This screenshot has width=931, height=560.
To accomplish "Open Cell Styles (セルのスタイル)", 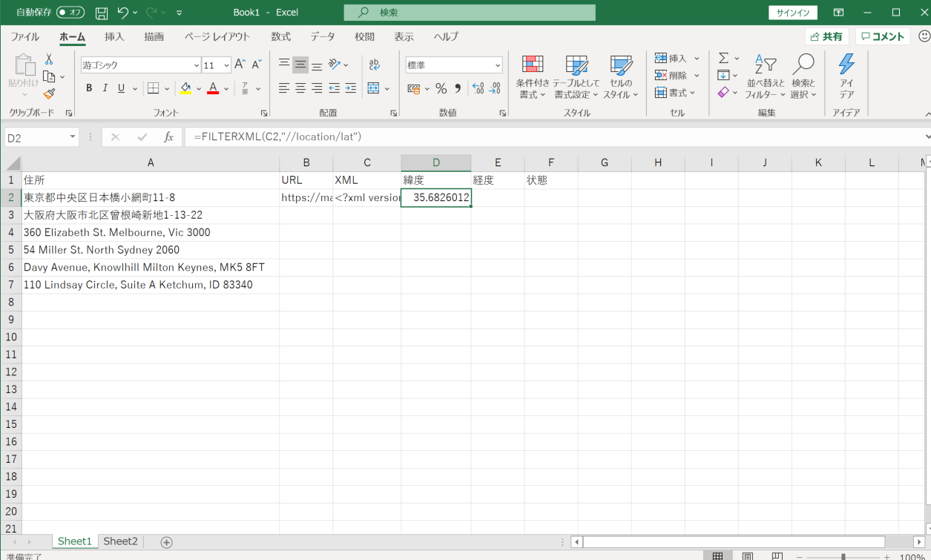I will tap(620, 77).
